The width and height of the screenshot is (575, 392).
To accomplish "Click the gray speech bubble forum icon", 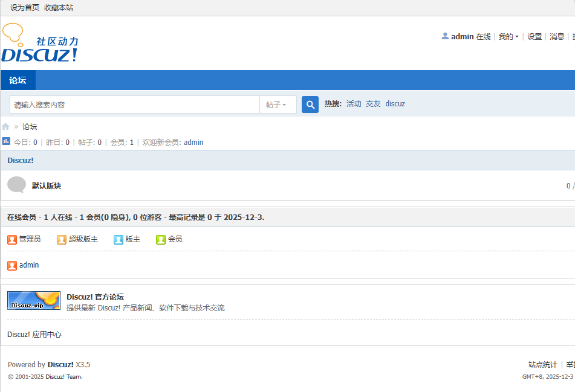I will (16, 185).
